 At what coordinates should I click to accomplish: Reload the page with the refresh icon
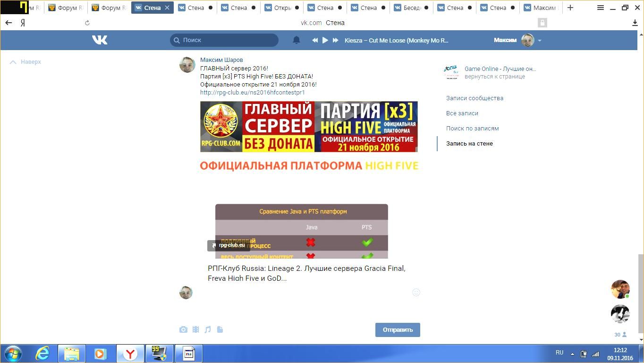(x=87, y=23)
